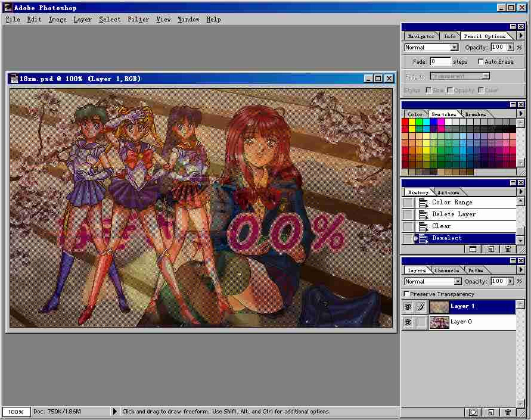This screenshot has height=420, width=531.
Task: Collapse the Pencil Options palette
Action: 513,26
